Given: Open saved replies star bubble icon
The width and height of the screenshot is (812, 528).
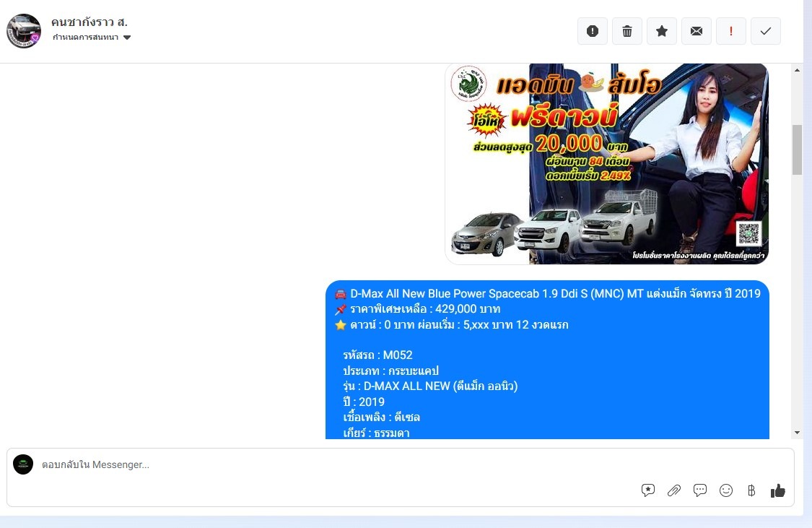Looking at the screenshot, I should coord(648,490).
